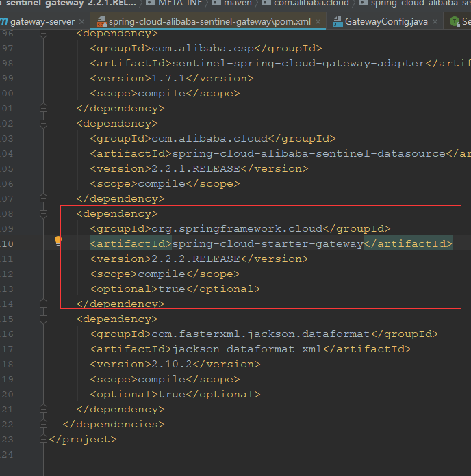Click fold marker at line 107 closing dependency
Screen dimensions: 471x476
tap(43, 198)
